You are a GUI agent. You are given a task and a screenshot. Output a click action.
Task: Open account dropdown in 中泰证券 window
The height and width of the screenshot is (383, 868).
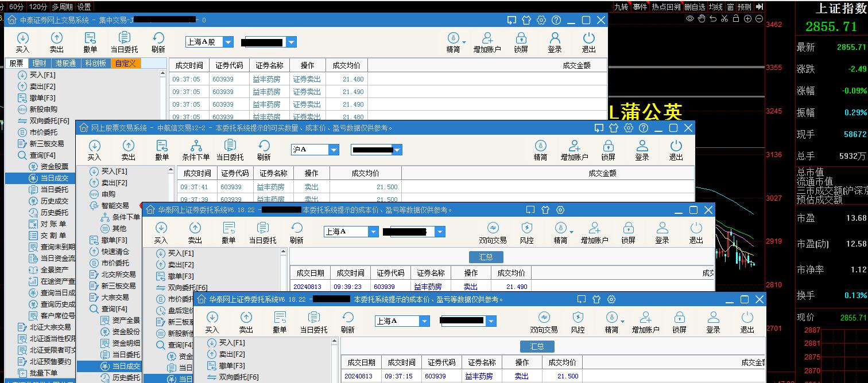tap(290, 42)
